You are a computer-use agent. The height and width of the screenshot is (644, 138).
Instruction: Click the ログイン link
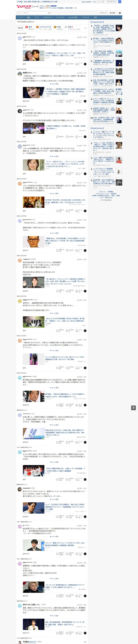pyautogui.click(x=42, y=8)
